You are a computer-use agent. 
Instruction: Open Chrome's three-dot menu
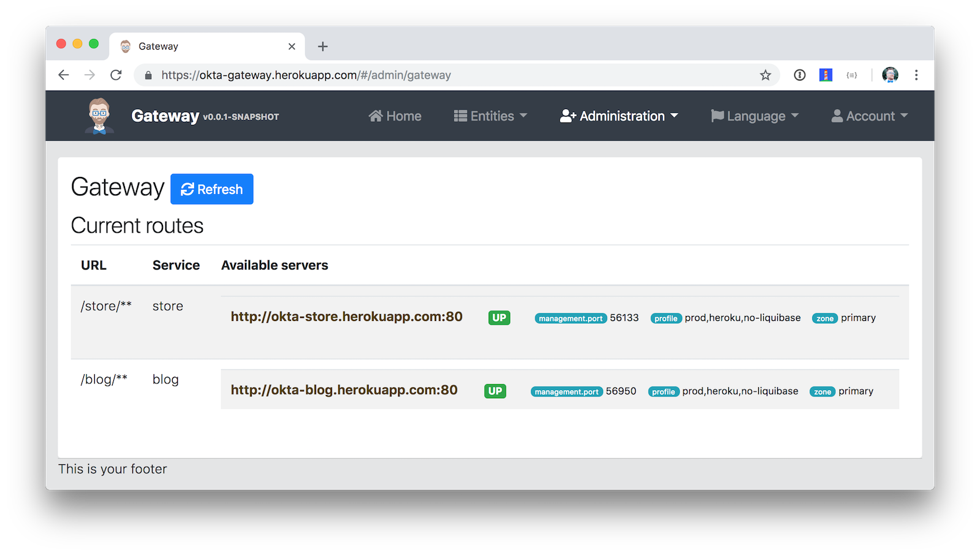(916, 75)
